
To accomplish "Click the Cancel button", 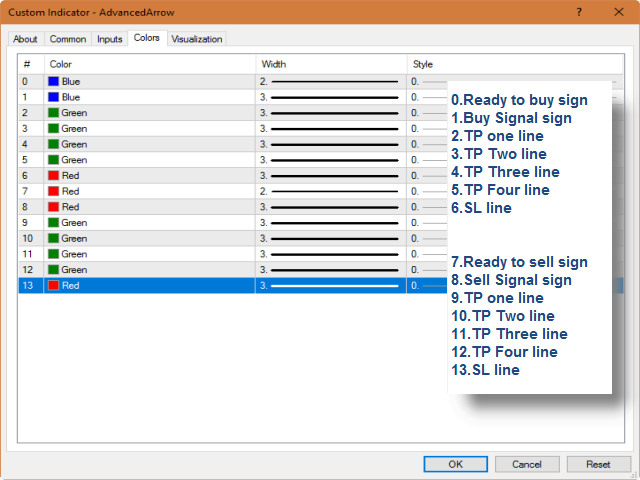I will [x=527, y=464].
